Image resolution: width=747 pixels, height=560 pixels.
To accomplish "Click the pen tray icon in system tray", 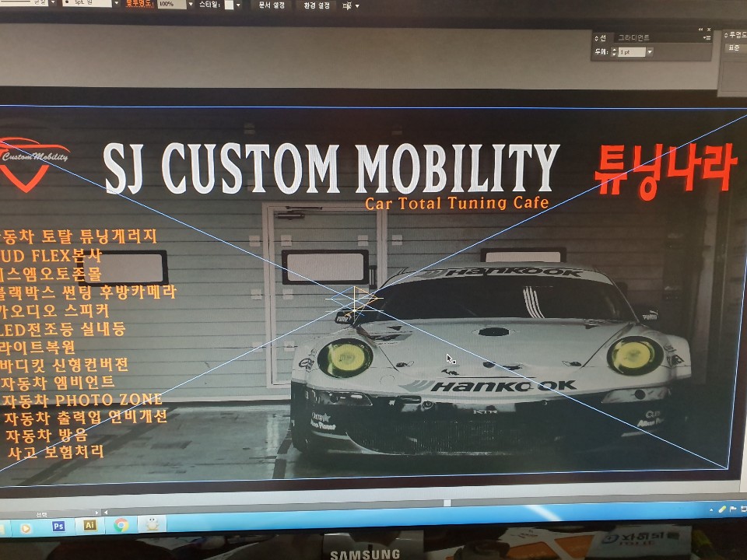I will [722, 509].
